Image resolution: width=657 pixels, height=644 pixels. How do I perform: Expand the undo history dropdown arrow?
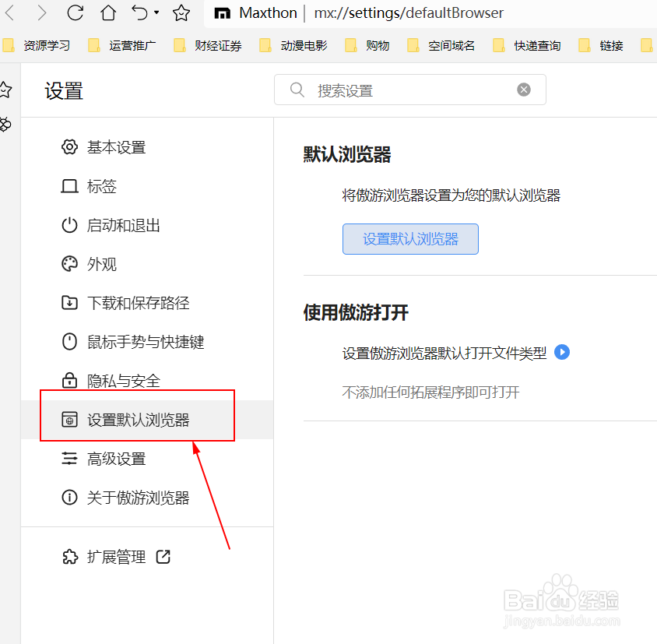coord(156,12)
